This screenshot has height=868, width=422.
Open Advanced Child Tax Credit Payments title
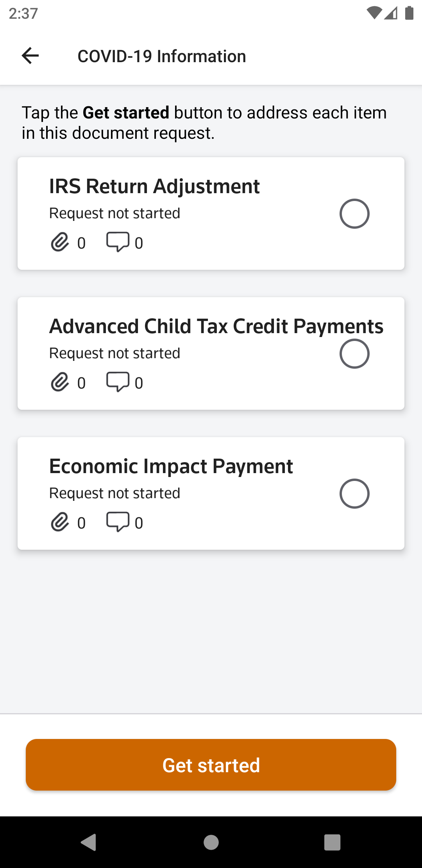[x=216, y=326]
